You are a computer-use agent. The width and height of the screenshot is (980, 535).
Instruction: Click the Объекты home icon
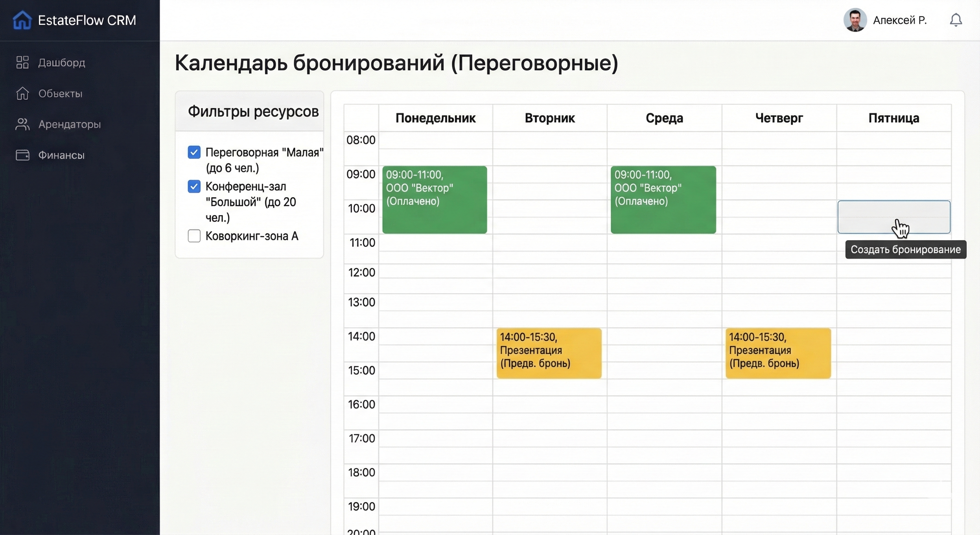click(22, 93)
